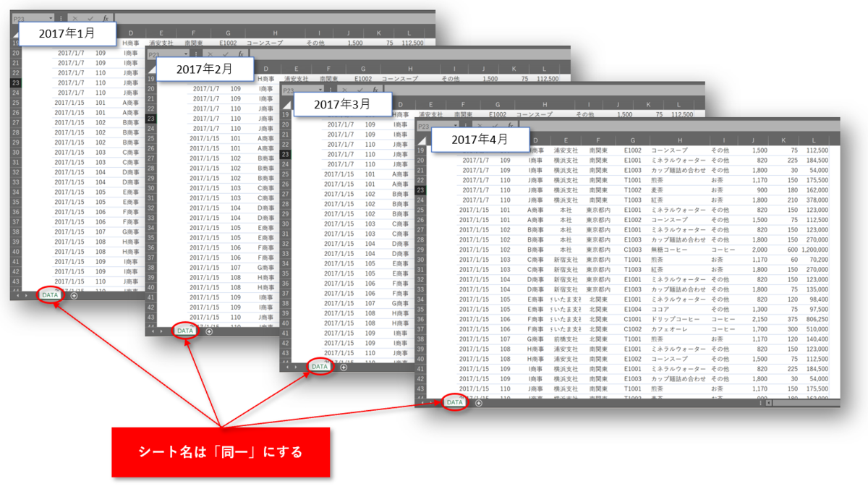The image size is (868, 489).
Task: Click the fx Insert Function icon in the March window
Action: point(376,91)
